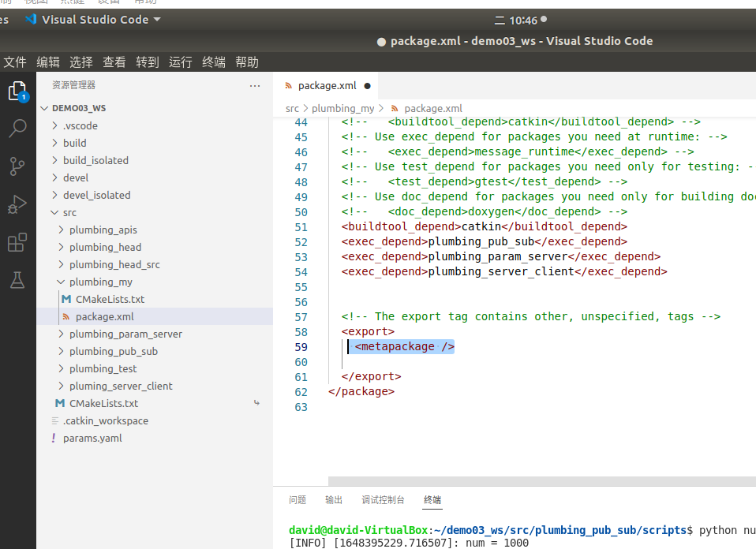Place cursor on the metapackage tag line

coord(404,346)
